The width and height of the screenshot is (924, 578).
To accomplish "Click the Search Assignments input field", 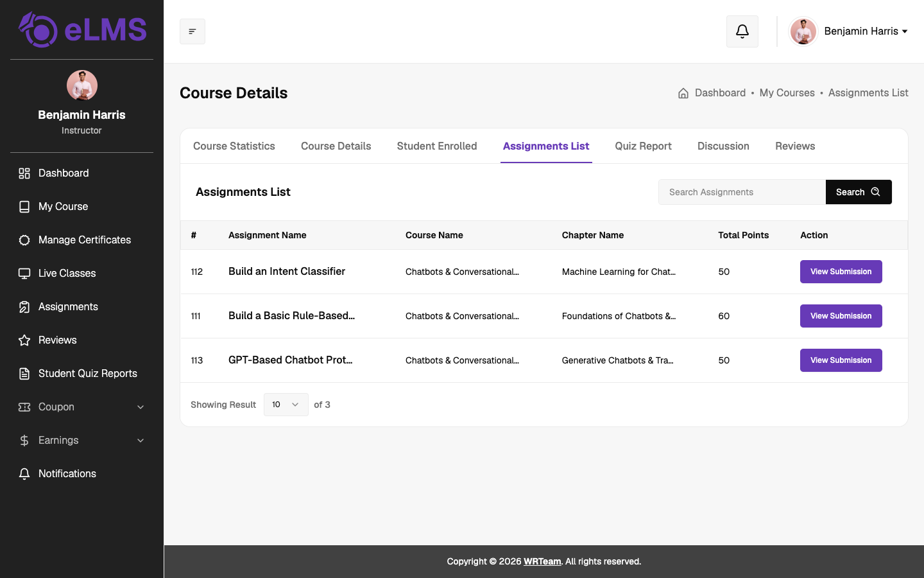I will 742,192.
